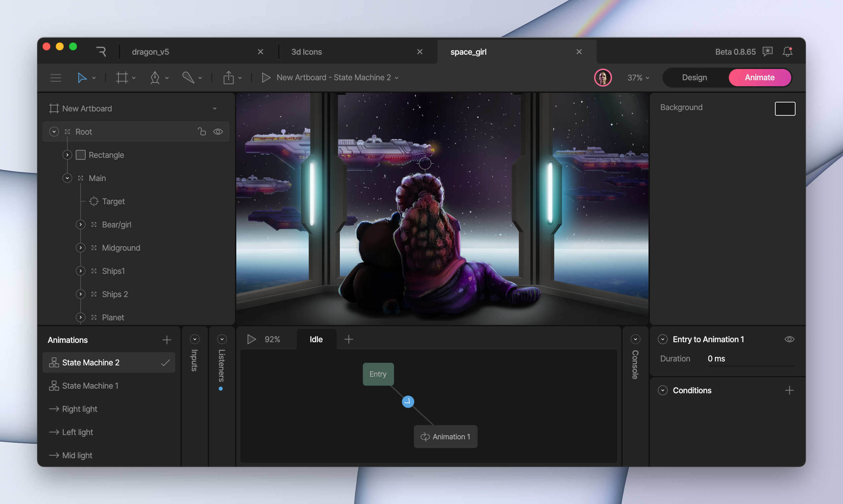Screen dimensions: 843x504
Task: Expand the Ships 2 group
Action: click(x=81, y=294)
